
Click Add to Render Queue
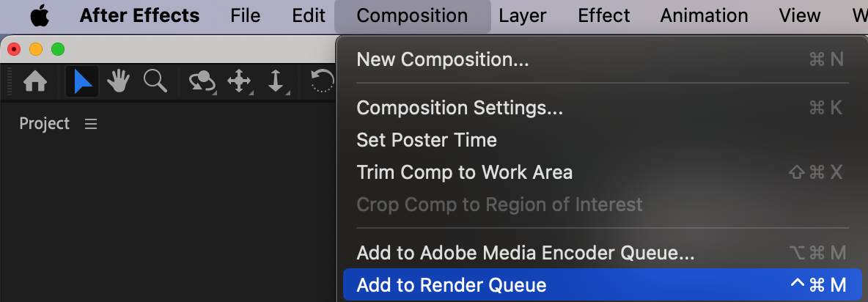(x=451, y=285)
